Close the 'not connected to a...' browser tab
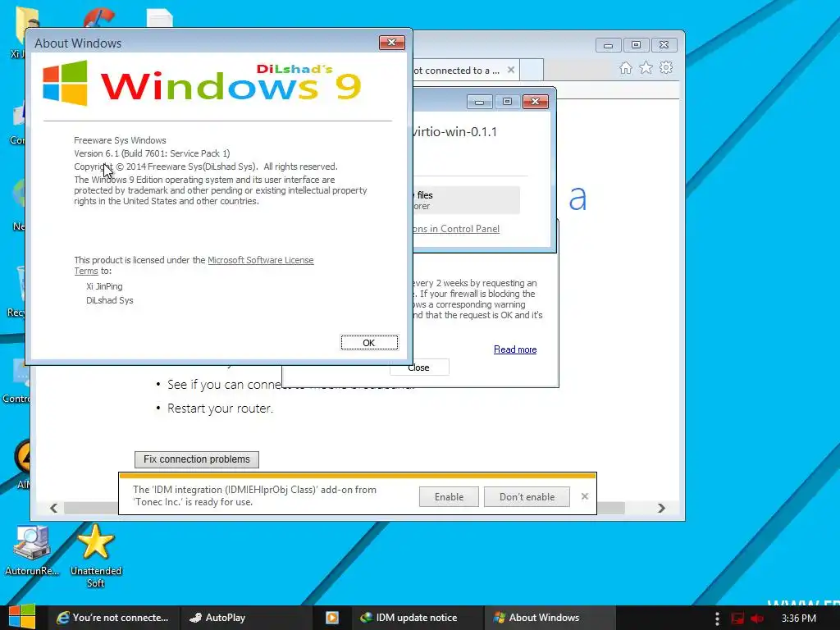840x630 pixels. tap(511, 71)
